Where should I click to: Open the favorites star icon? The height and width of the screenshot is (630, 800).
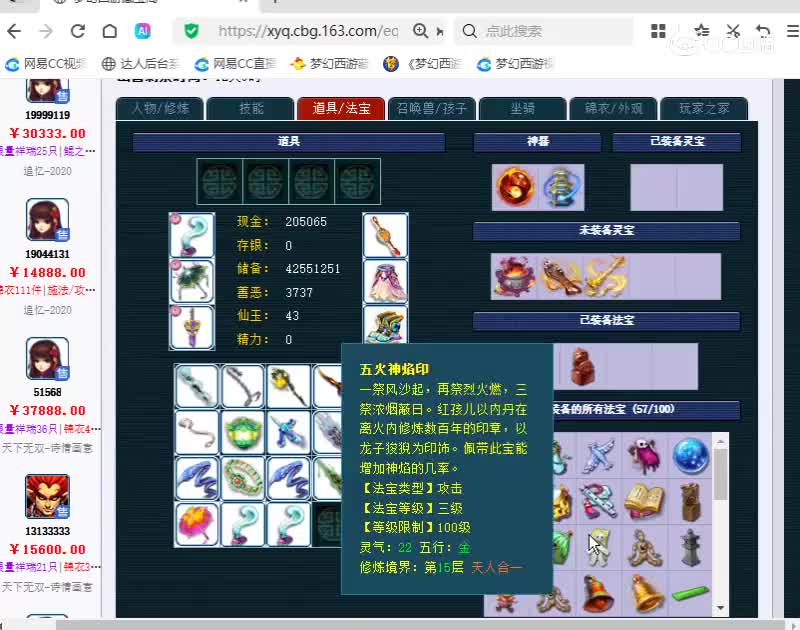[x=702, y=31]
